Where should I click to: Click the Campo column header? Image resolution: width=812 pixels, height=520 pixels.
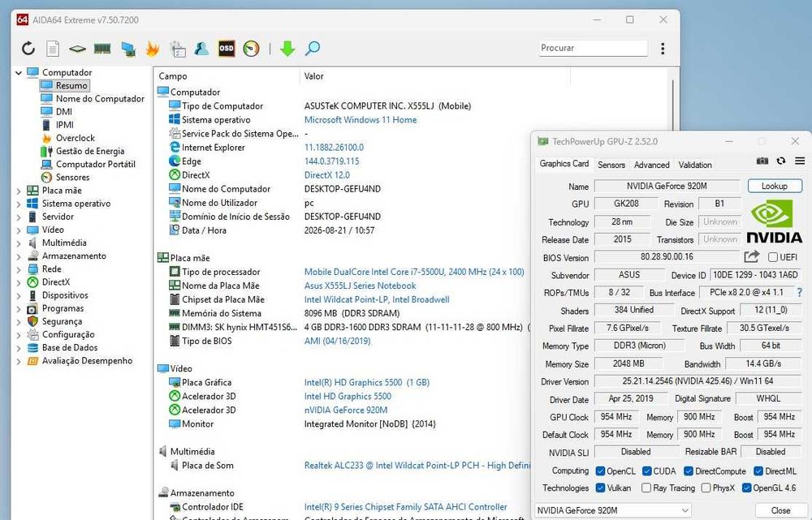[227, 76]
